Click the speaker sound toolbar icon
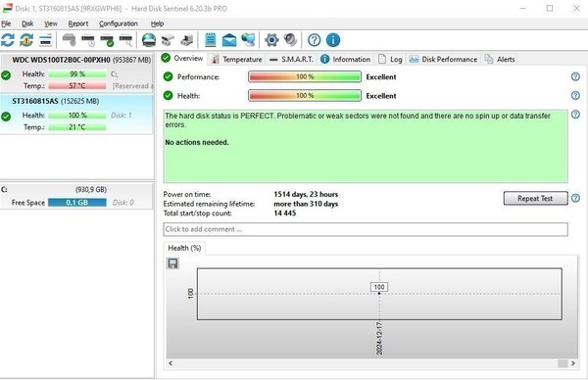 pyautogui.click(x=290, y=40)
